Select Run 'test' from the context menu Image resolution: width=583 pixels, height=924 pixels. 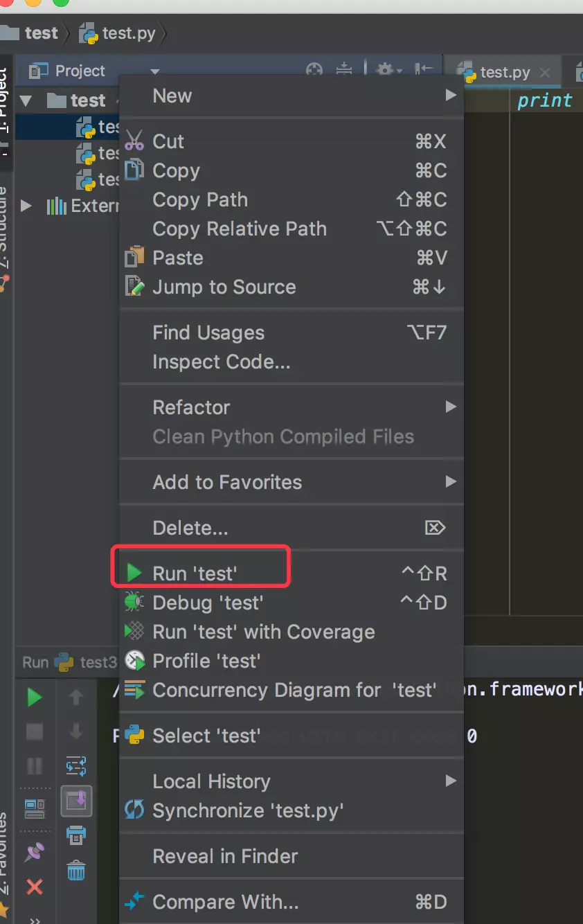coord(195,574)
